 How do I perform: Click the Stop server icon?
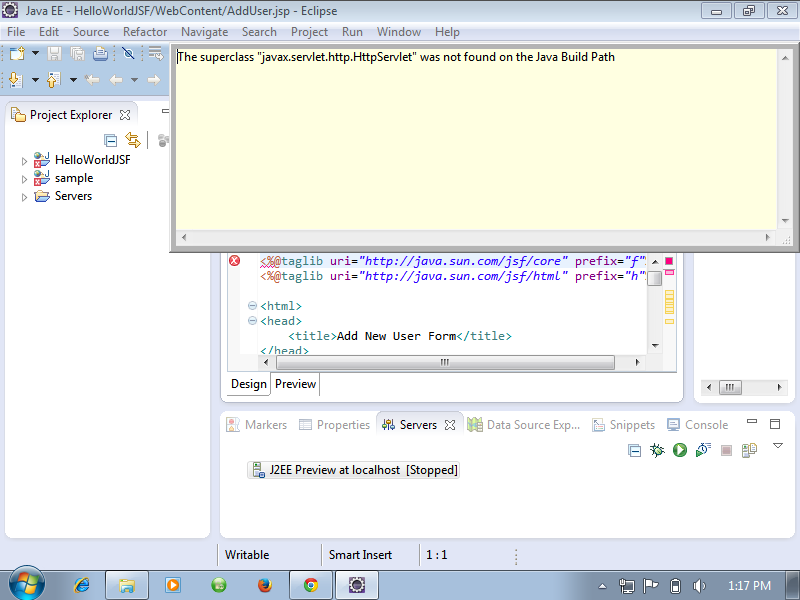click(x=726, y=451)
